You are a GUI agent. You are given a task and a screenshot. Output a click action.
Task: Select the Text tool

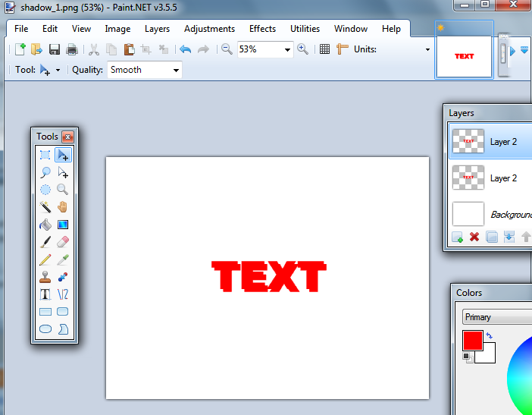(x=45, y=294)
